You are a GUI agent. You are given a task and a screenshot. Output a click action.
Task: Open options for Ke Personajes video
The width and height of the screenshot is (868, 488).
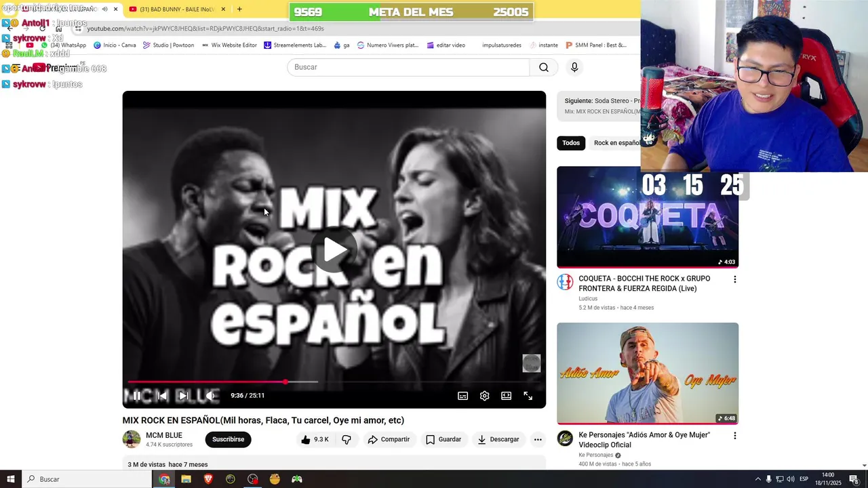[734, 436]
